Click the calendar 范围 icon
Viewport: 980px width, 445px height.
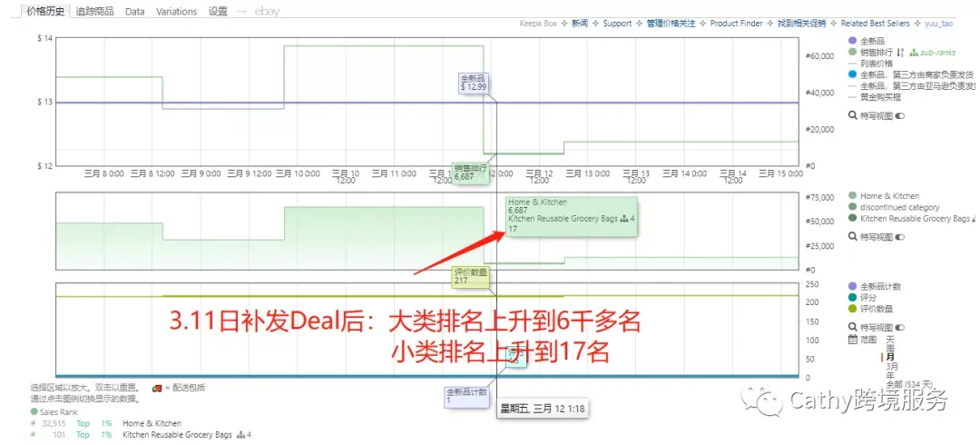pos(852,340)
